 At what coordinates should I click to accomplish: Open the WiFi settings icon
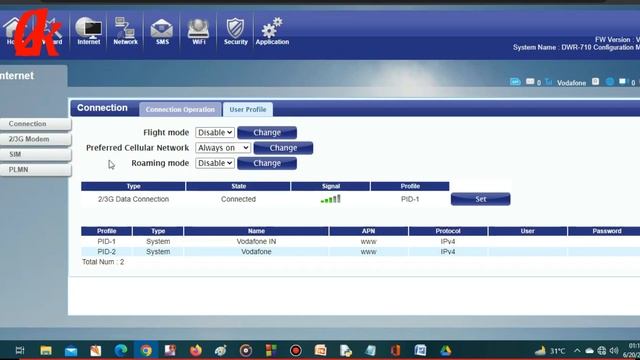(x=199, y=31)
